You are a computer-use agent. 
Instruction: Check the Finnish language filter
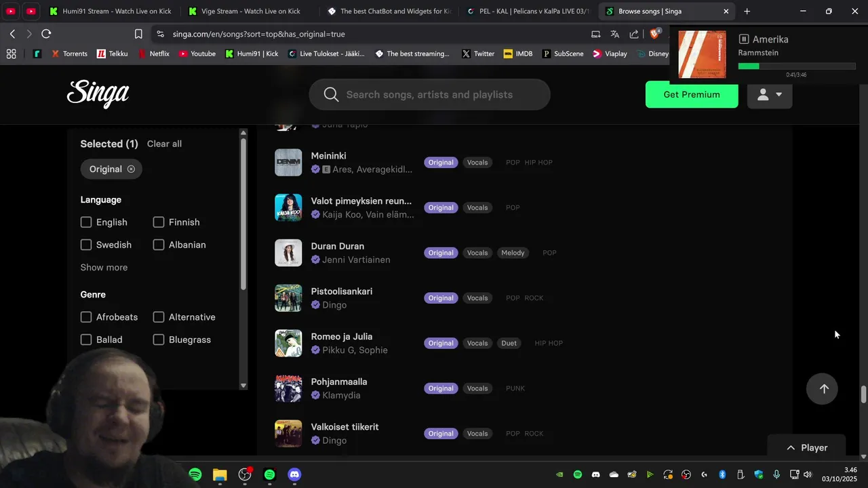[159, 222]
